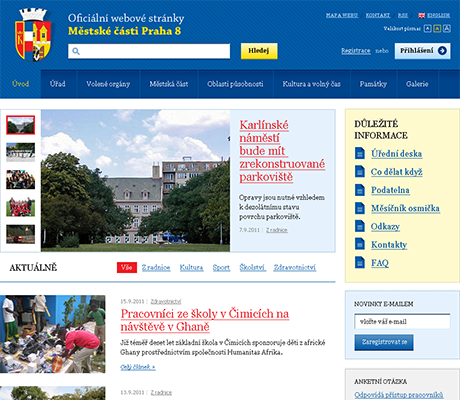Click the yellow Hledej search button
This screenshot has width=460, height=400.
pyautogui.click(x=259, y=51)
